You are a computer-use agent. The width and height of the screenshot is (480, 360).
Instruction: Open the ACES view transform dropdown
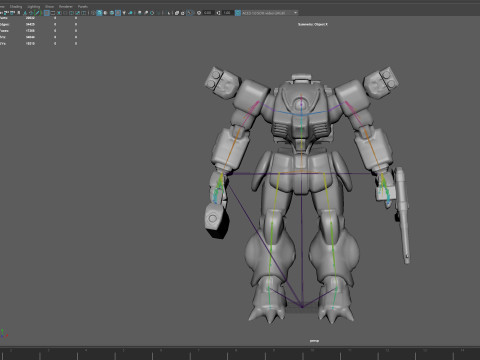[x=270, y=13]
